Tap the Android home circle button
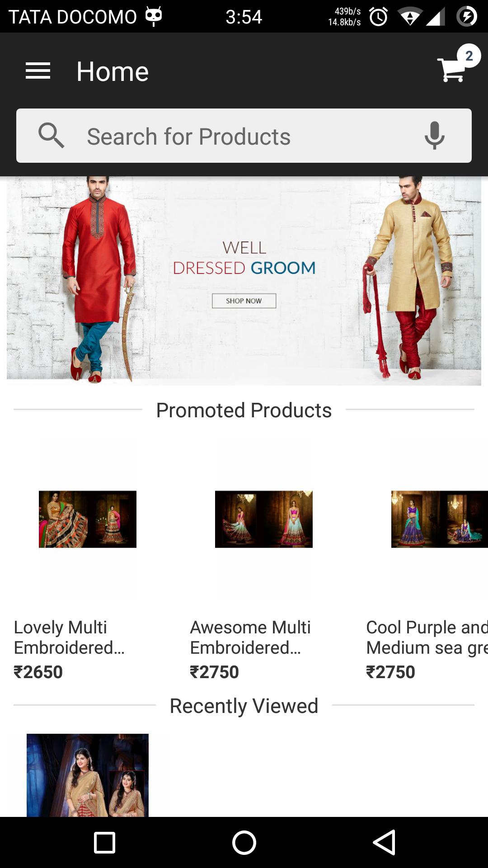This screenshot has width=488, height=868. coord(244,843)
